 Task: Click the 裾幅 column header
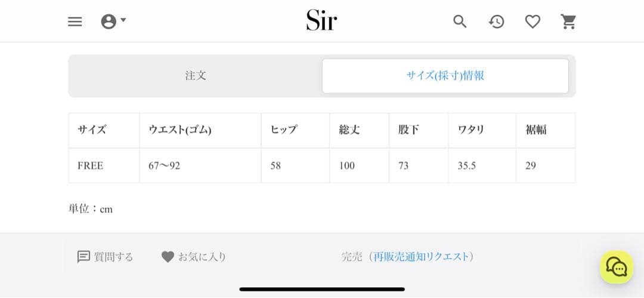pyautogui.click(x=536, y=130)
